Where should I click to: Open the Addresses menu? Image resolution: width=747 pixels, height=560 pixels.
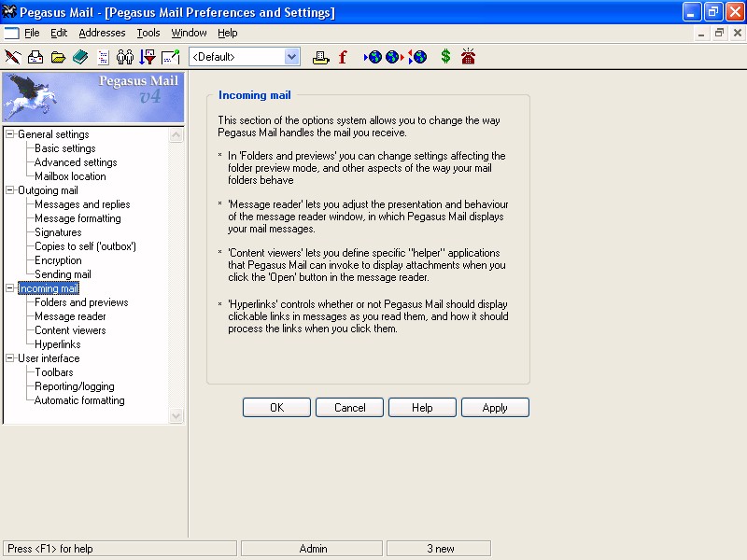102,33
